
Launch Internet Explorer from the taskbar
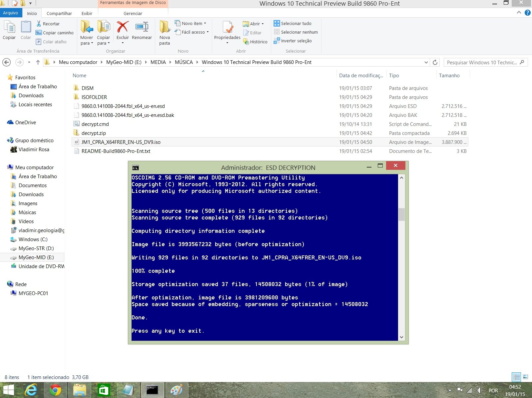point(31,390)
